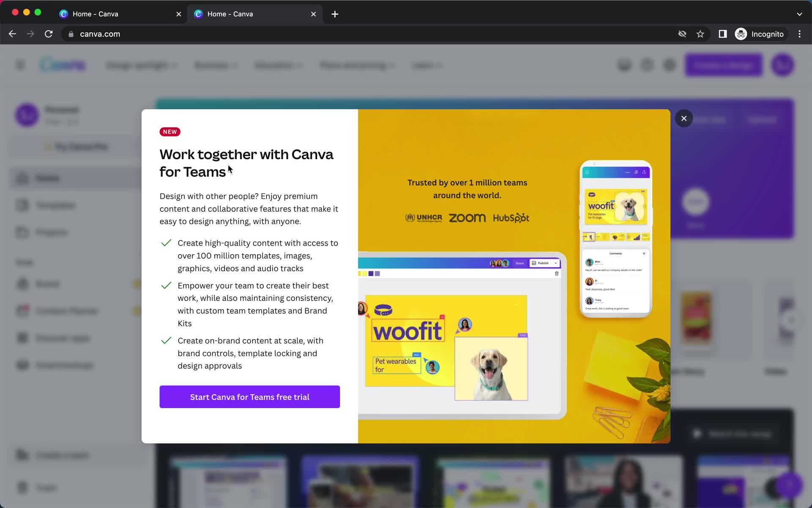
Task: Open the Incognito profile menu
Action: (x=760, y=34)
